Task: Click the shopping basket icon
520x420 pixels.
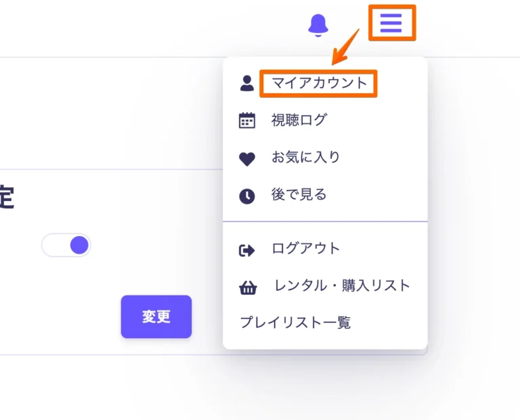Action: pyautogui.click(x=248, y=287)
